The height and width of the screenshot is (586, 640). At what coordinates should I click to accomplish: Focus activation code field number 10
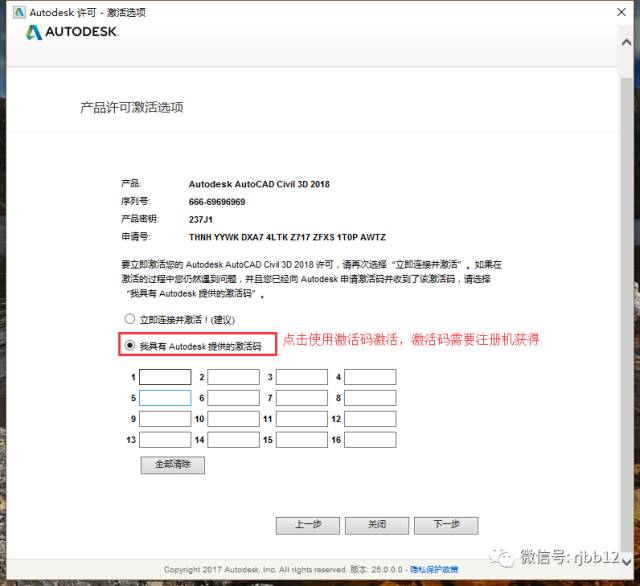coord(233,419)
